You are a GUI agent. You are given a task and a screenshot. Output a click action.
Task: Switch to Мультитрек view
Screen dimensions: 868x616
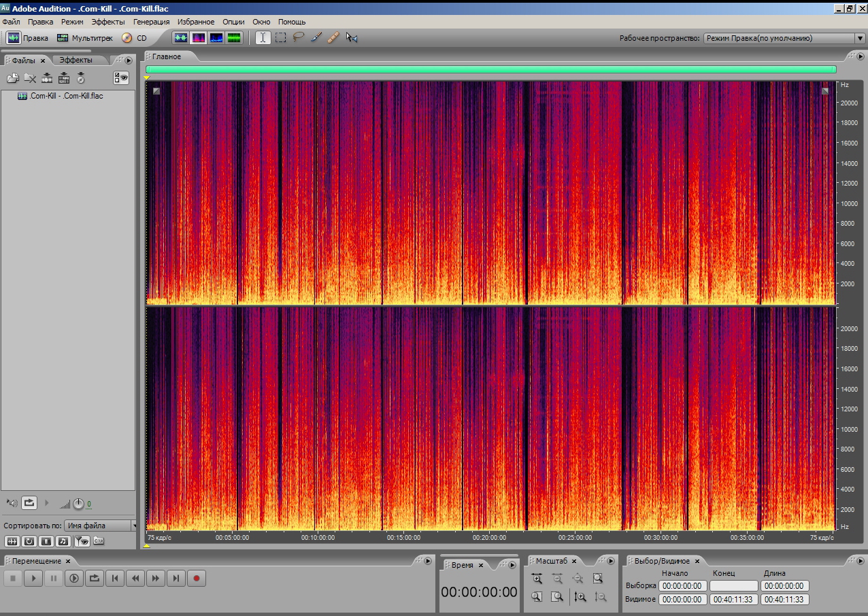click(x=85, y=38)
